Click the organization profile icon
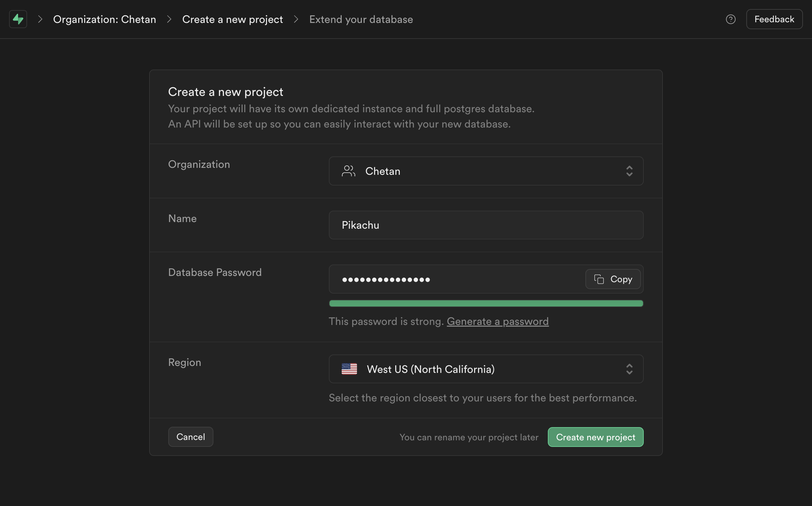This screenshot has width=812, height=506. (348, 171)
